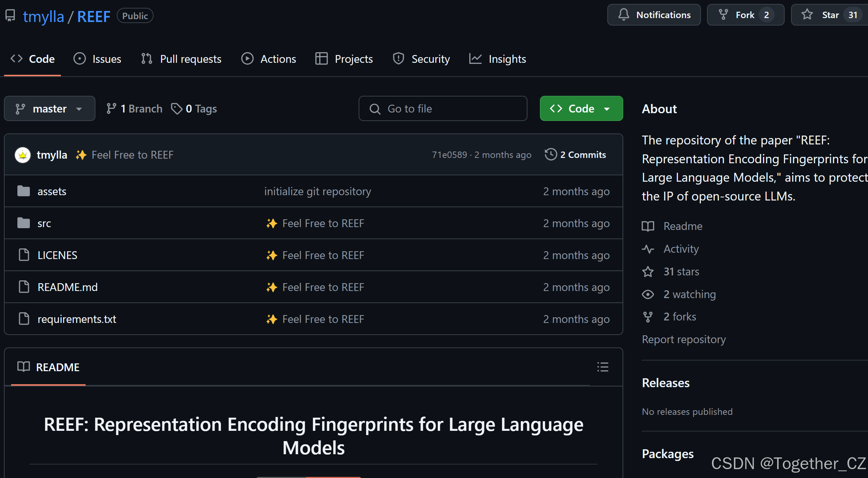Click the folder icon for the assets directory

click(x=23, y=191)
